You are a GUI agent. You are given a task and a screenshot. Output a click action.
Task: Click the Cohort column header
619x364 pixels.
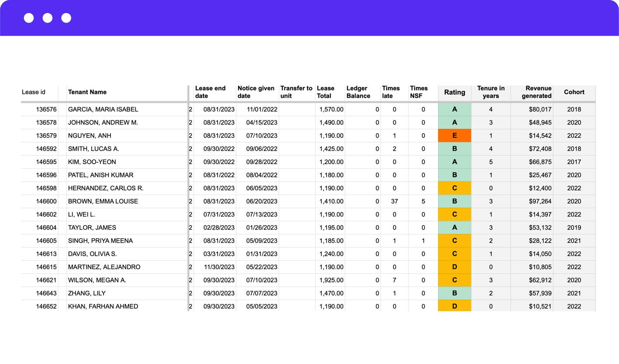tap(574, 92)
